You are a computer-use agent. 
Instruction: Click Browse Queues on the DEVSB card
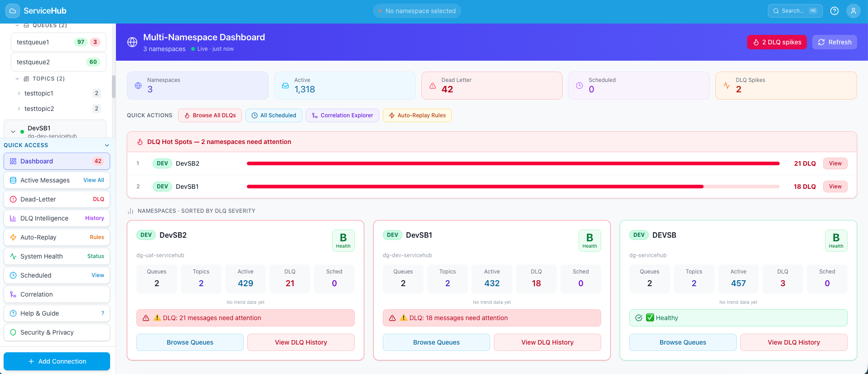(683, 342)
